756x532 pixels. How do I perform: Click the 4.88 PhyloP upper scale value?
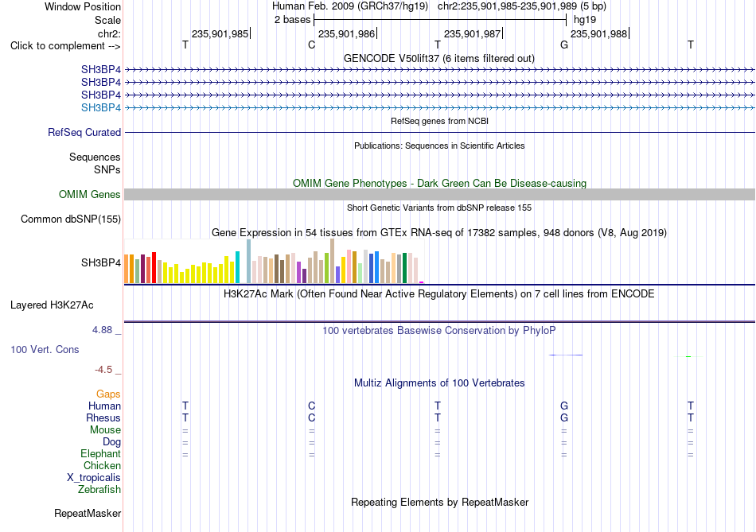(x=102, y=330)
